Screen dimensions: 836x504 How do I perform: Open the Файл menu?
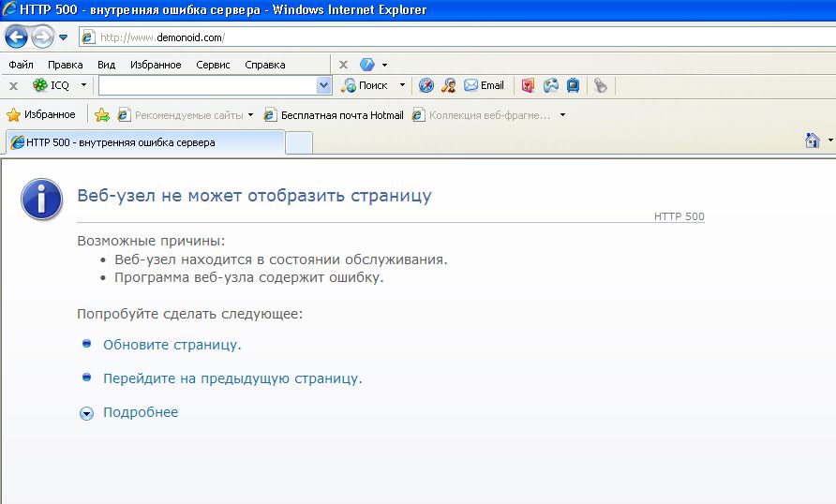21,65
